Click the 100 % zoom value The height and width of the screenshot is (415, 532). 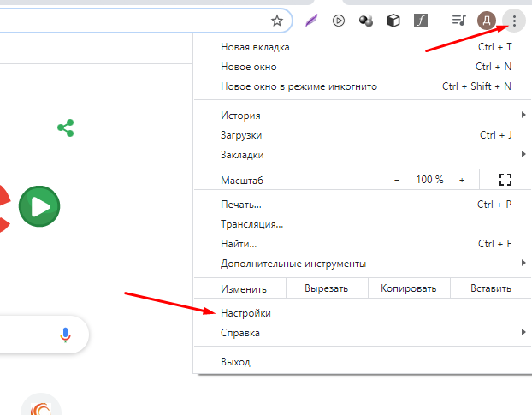coord(429,180)
